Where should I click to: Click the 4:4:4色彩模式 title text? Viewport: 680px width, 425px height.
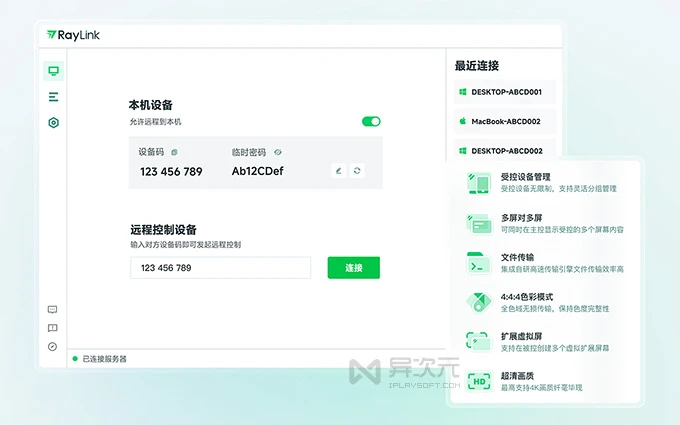click(x=527, y=297)
